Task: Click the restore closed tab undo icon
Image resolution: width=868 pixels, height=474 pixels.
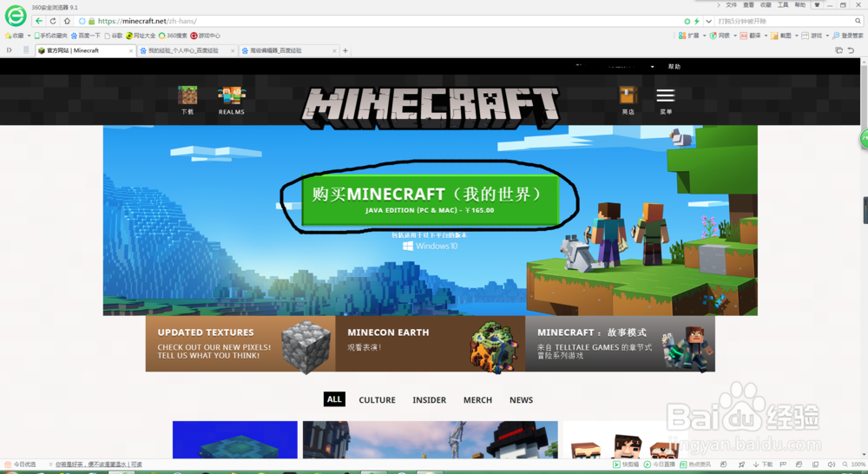Action: [x=852, y=50]
